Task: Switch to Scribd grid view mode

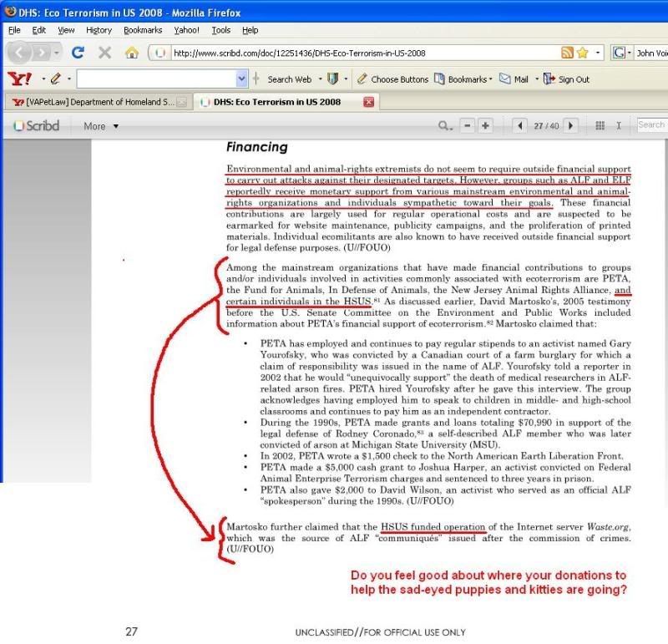Action: (x=600, y=126)
